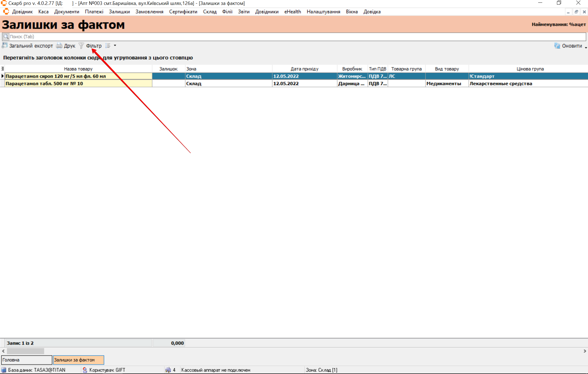Sort by Назва товару column header
This screenshot has width=588, height=374.
click(78, 69)
